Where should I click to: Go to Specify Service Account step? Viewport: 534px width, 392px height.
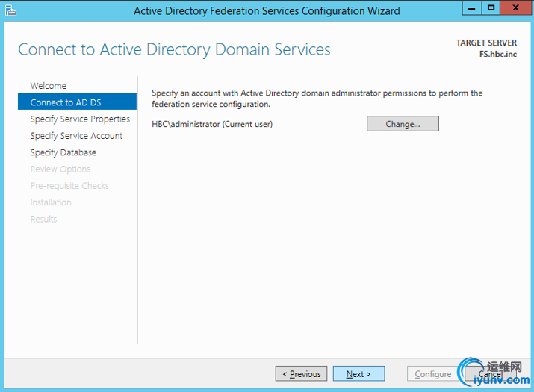76,136
